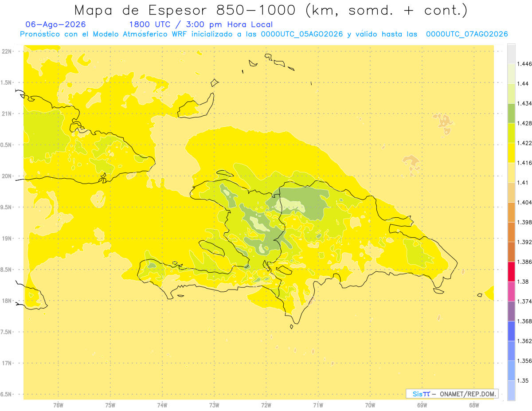Click the 70W longitude axis label
The image size is (532, 411).
coord(370,406)
